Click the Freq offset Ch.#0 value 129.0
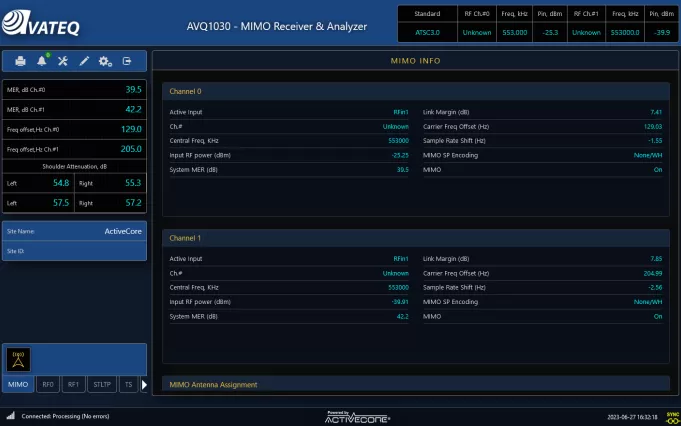Screen dimensions: 681x426 click(131, 129)
